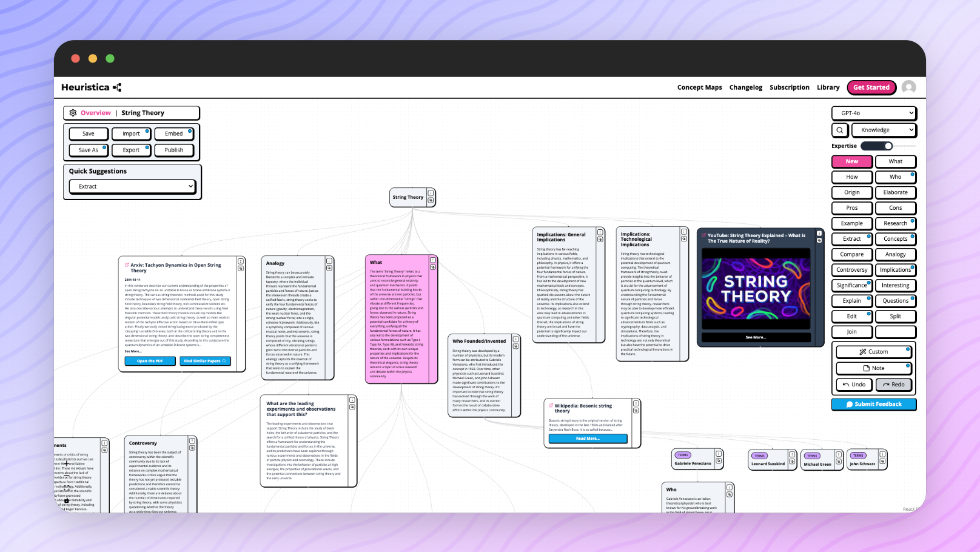This screenshot has width=980, height=552.
Task: Click the Elaborate action button
Action: (x=896, y=192)
